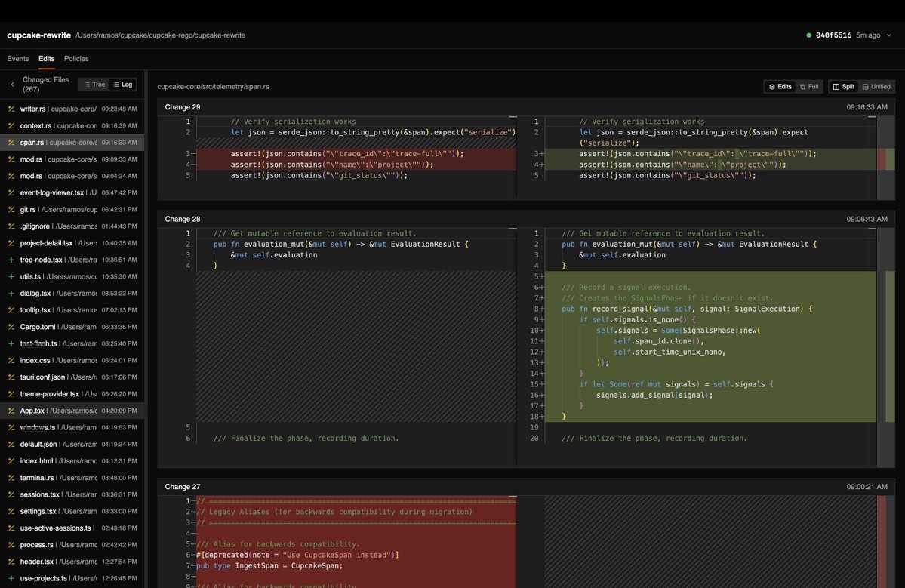The width and height of the screenshot is (905, 588).
Task: Click the Change 29 header
Action: pos(526,107)
